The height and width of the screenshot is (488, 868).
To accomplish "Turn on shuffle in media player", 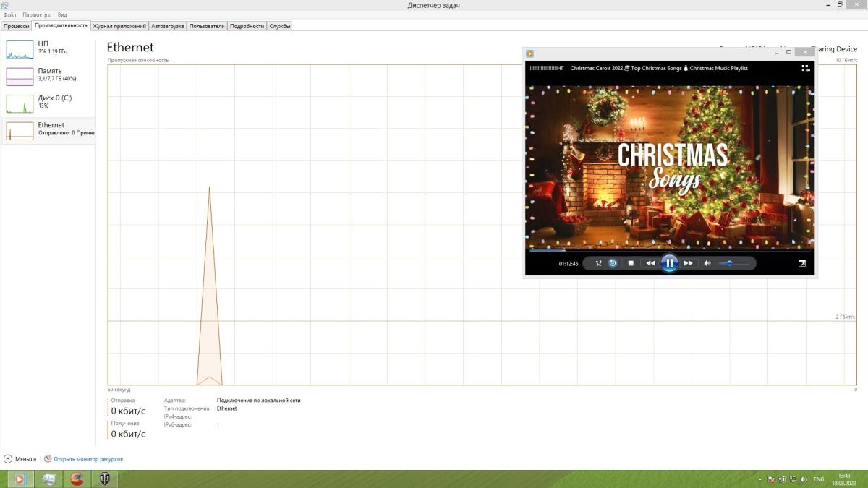I will [x=598, y=263].
